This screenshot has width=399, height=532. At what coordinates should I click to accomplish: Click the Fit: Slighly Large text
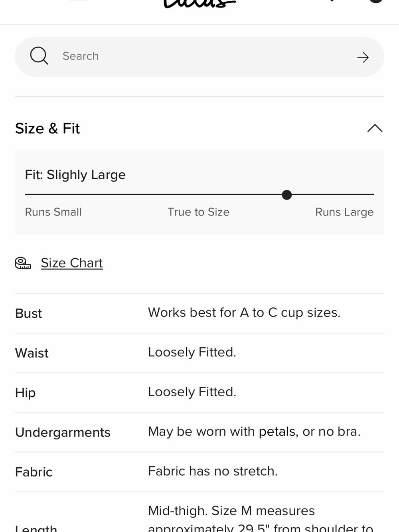click(x=75, y=175)
